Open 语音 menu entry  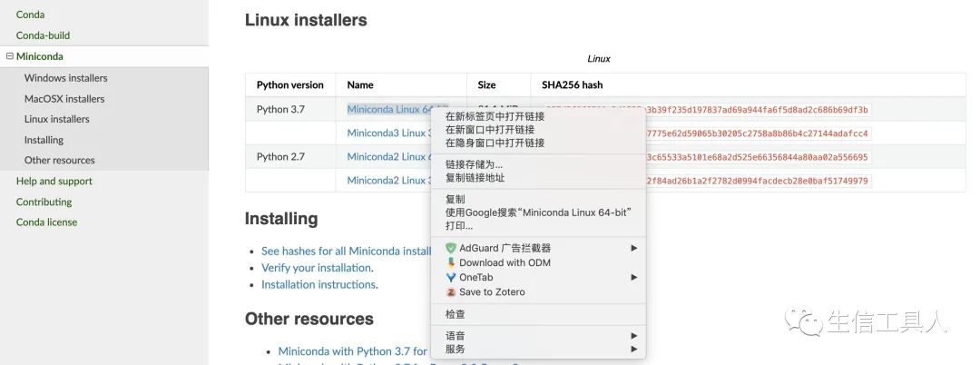pos(455,336)
